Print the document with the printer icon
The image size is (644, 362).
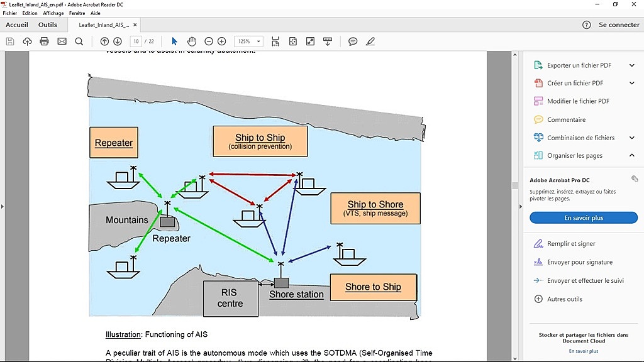[x=45, y=41]
